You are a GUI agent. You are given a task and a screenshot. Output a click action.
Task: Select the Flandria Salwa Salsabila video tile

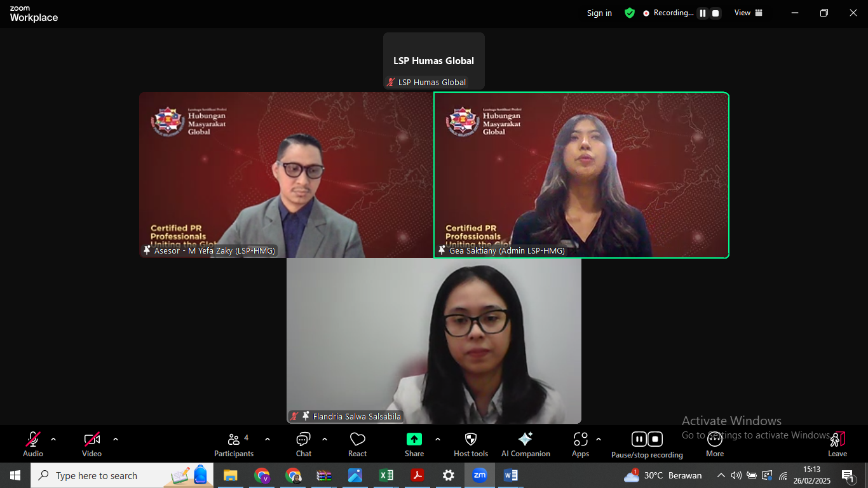[x=434, y=341]
